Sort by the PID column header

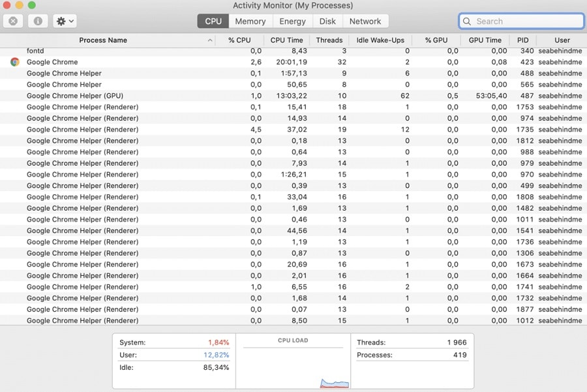523,40
